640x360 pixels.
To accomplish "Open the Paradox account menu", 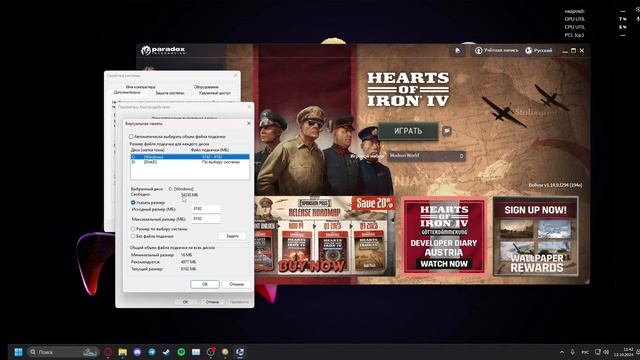I will pyautogui.click(x=496, y=51).
